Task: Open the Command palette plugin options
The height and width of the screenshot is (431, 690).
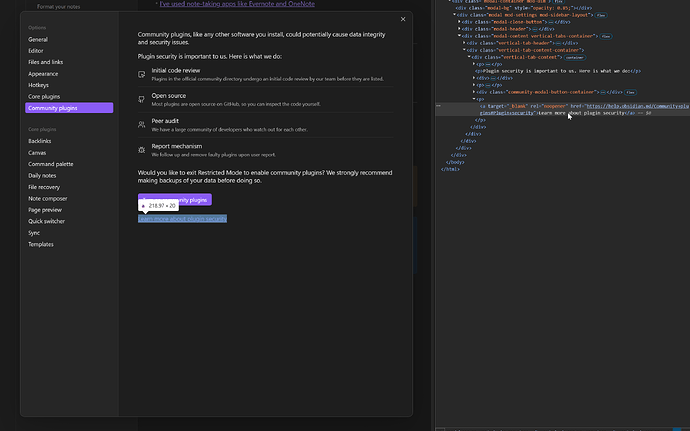Action: pos(50,164)
